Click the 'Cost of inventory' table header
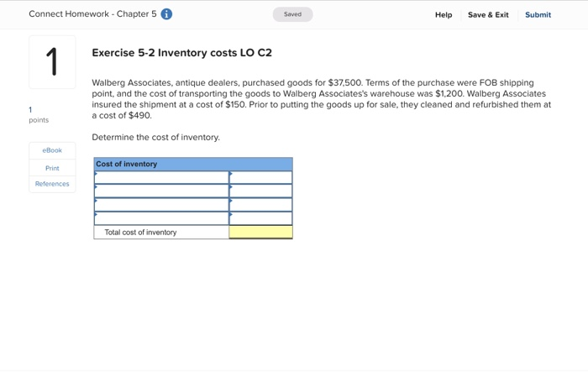588x372 pixels. point(193,165)
